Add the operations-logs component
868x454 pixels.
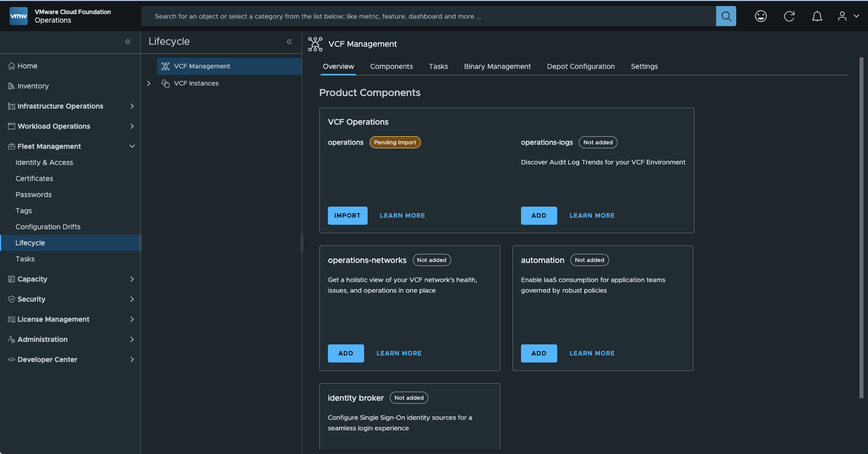pos(539,216)
